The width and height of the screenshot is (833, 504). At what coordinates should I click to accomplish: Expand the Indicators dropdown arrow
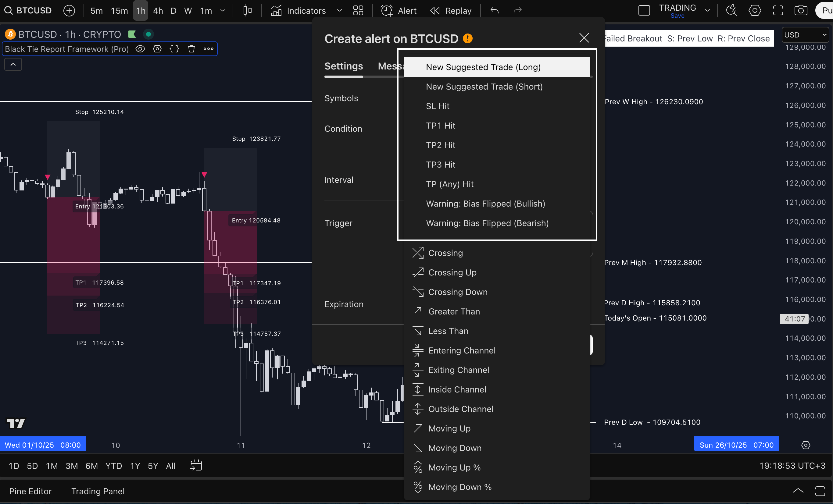[339, 10]
